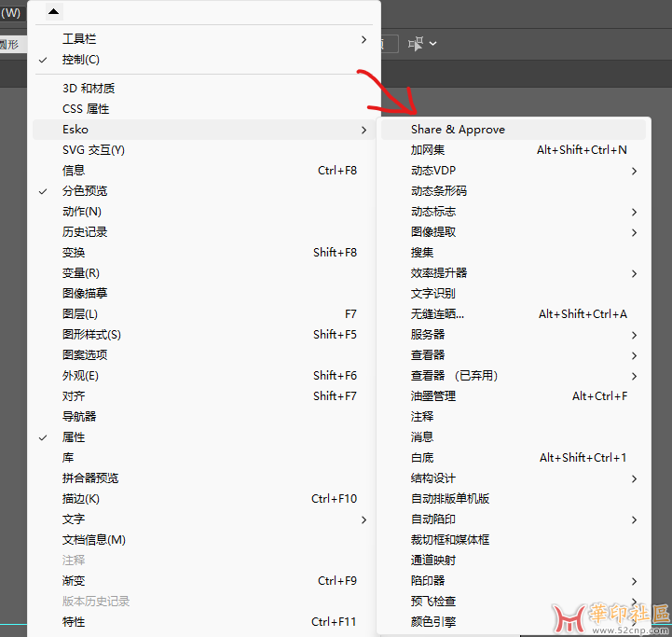This screenshot has height=637, width=672.
Task: Open the 自动陷印 submenu entry
Action: pyautogui.click(x=514, y=519)
